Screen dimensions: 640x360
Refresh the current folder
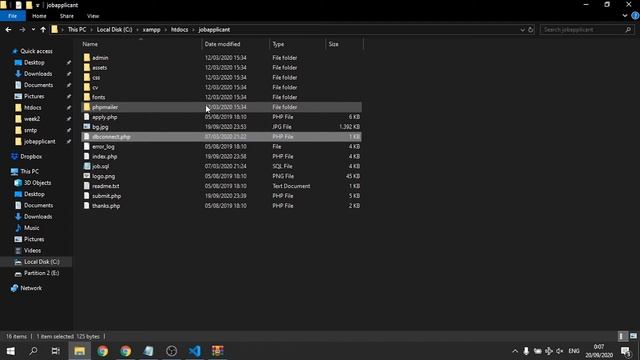[531, 29]
